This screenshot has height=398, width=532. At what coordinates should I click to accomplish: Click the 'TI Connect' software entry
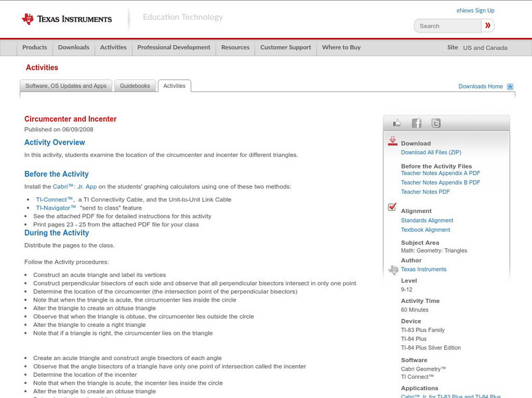pyautogui.click(x=418, y=377)
